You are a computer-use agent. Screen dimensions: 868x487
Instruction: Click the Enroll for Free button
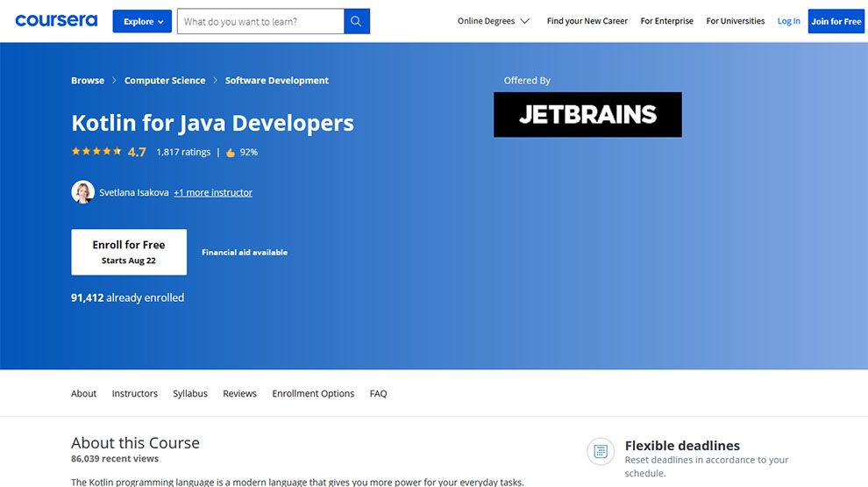(x=129, y=252)
